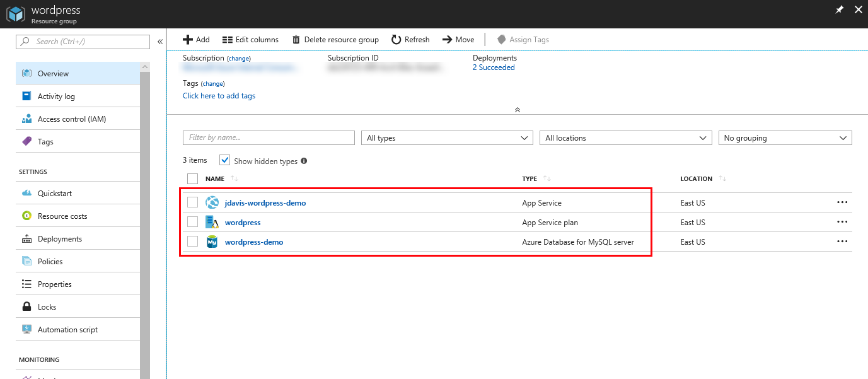868x379 pixels.
Task: Sort by NAME column arrows
Action: pos(234,179)
